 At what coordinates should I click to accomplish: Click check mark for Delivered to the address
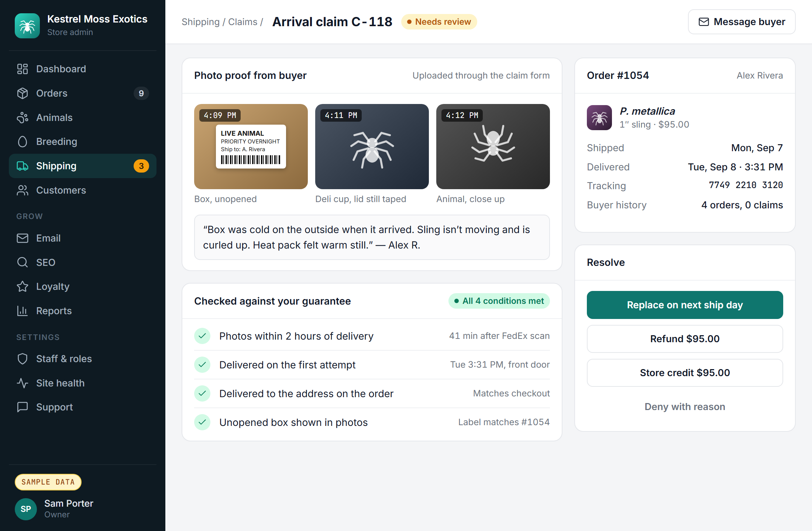click(202, 393)
